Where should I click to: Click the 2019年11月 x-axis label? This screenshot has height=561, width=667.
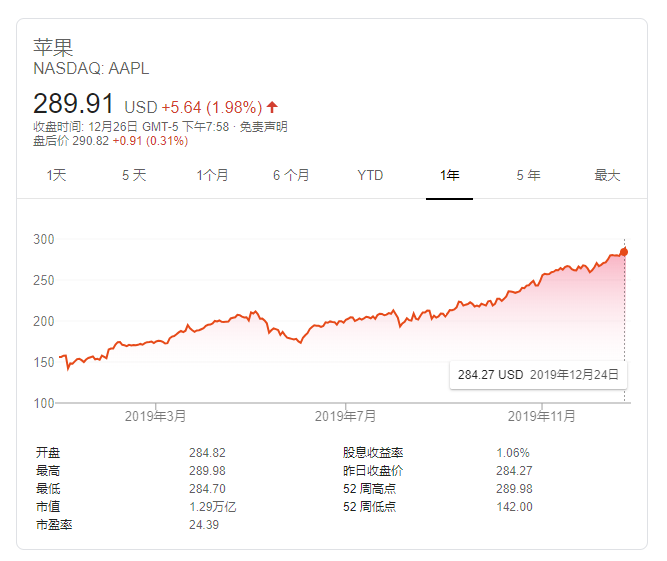click(542, 416)
